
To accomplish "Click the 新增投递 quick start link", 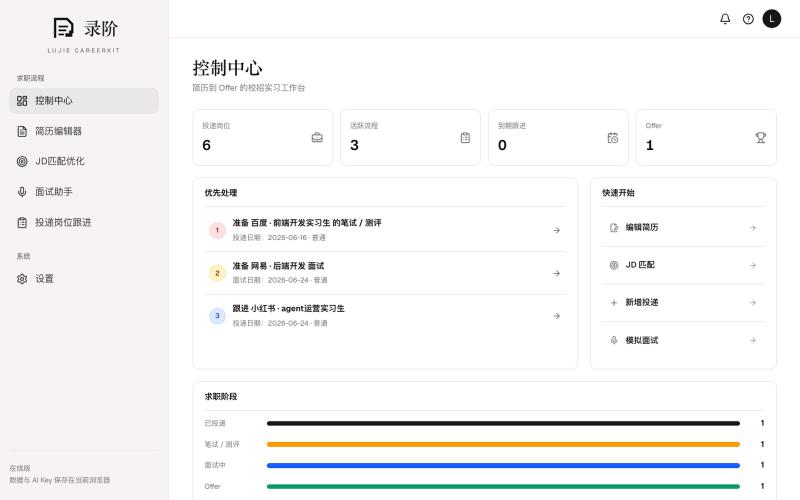I will 683,303.
